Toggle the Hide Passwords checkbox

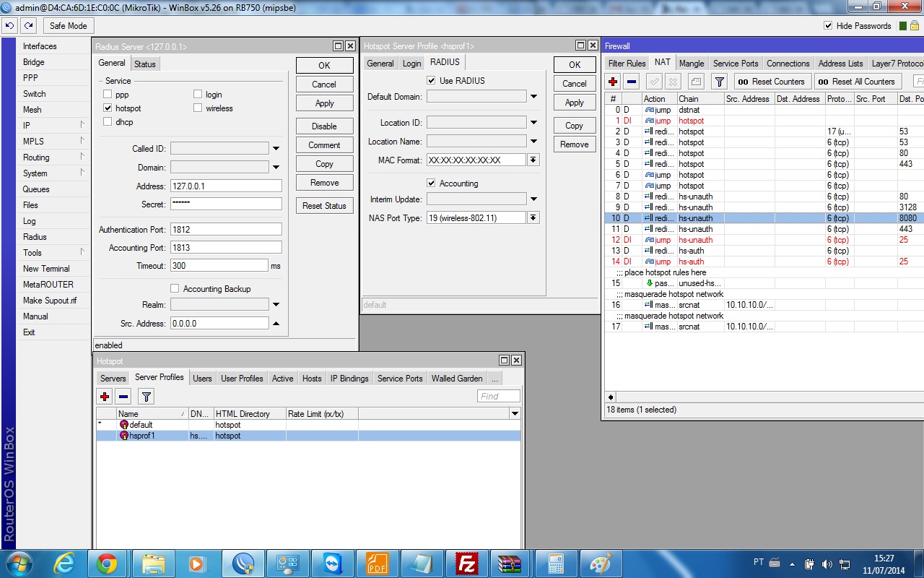click(x=828, y=26)
